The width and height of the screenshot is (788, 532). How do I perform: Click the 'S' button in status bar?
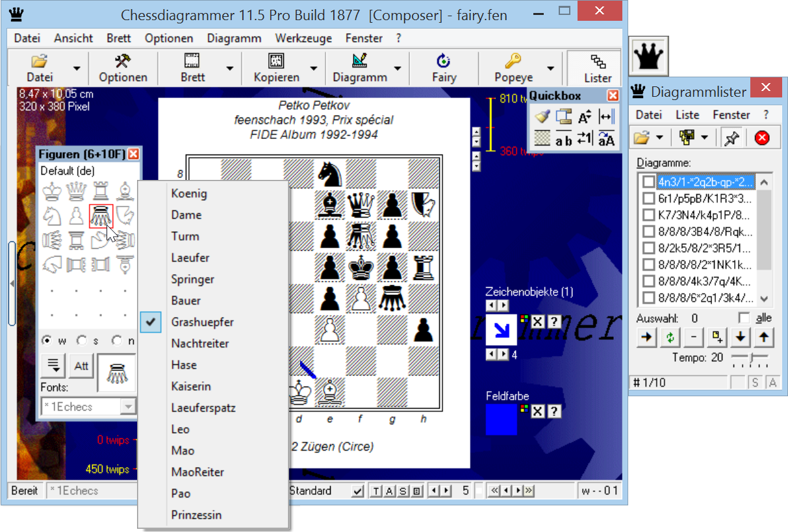403,491
